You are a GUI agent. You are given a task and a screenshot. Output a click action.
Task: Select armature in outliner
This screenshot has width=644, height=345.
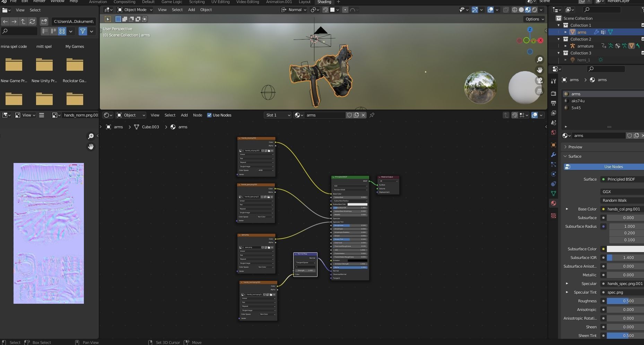(x=585, y=46)
